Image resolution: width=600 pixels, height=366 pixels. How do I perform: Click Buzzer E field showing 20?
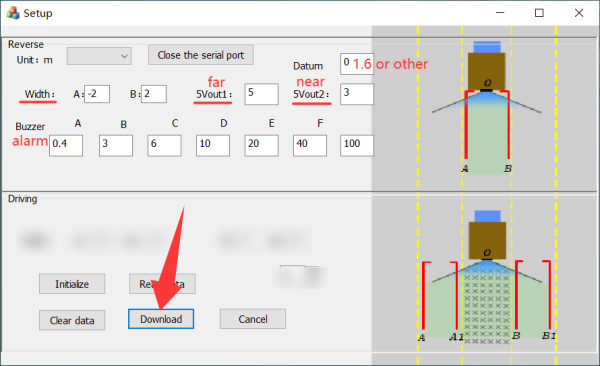(261, 145)
